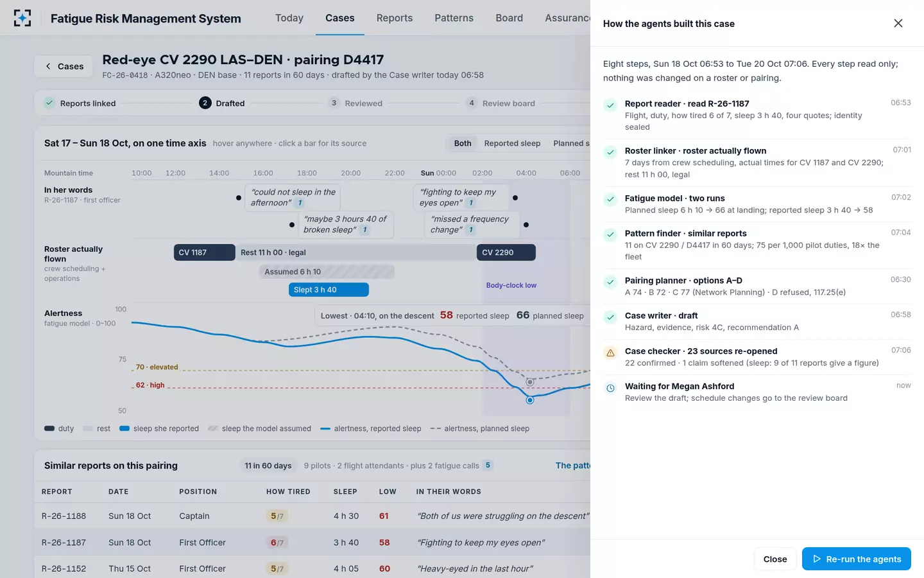This screenshot has width=924, height=578.
Task: Open source badge 5 beside fatigue calls
Action: pyautogui.click(x=488, y=465)
